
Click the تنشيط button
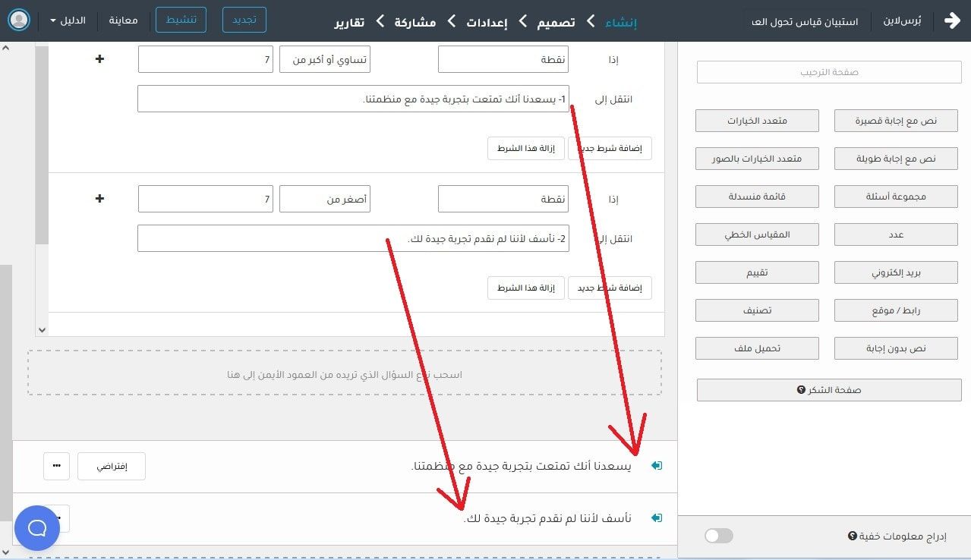181,20
